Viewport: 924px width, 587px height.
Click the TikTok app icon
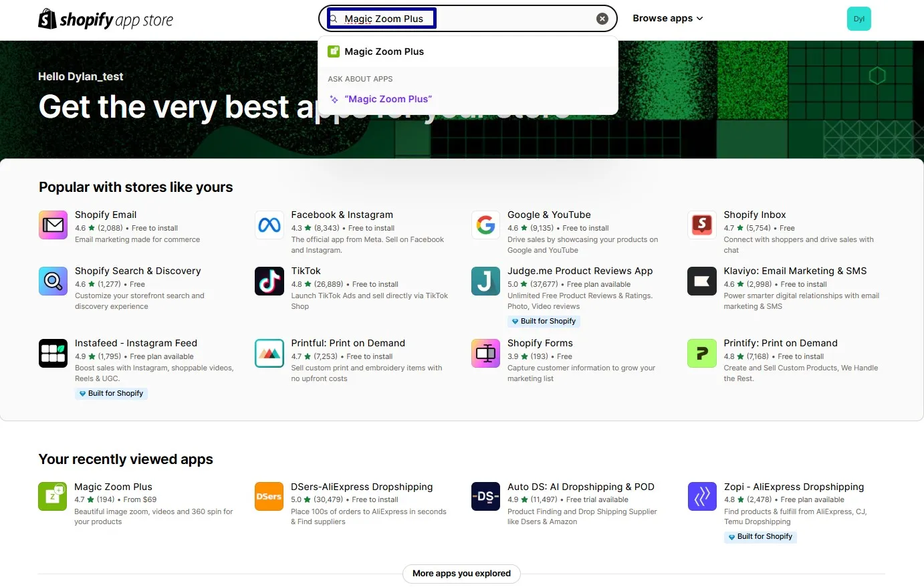269,281
